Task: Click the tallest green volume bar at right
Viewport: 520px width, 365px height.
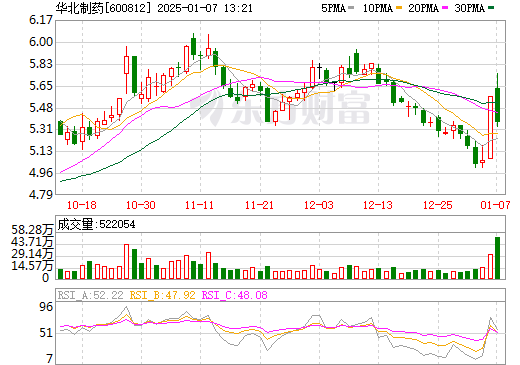Action: coord(497,258)
